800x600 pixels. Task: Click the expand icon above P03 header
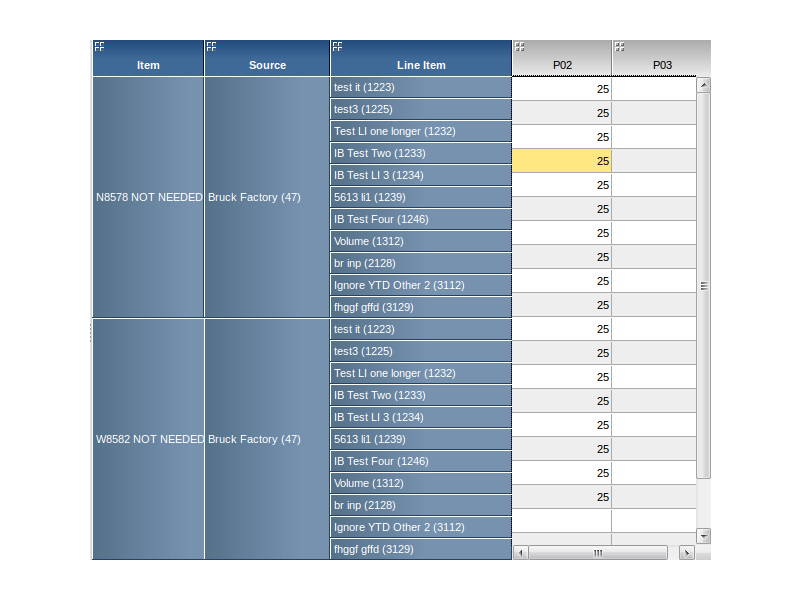click(619, 47)
